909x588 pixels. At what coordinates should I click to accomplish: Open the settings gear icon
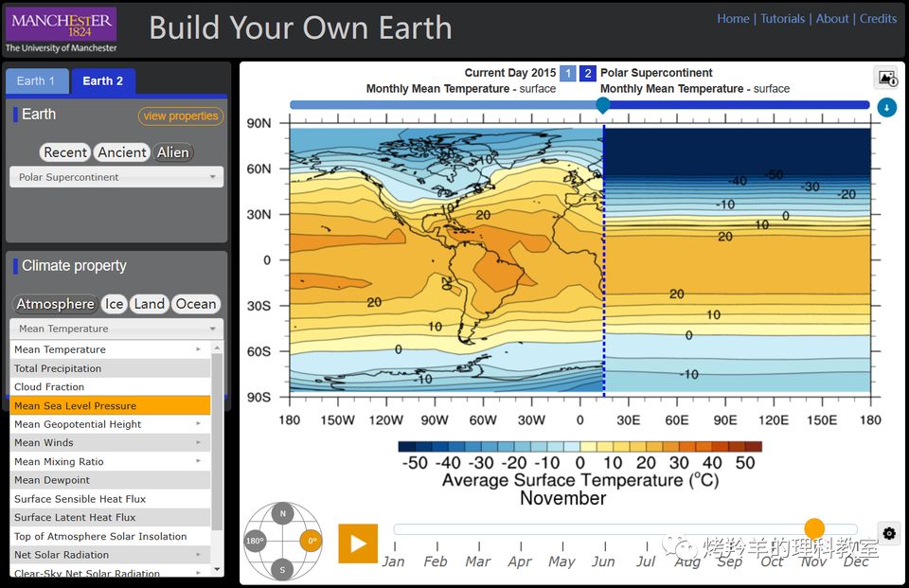[x=888, y=533]
